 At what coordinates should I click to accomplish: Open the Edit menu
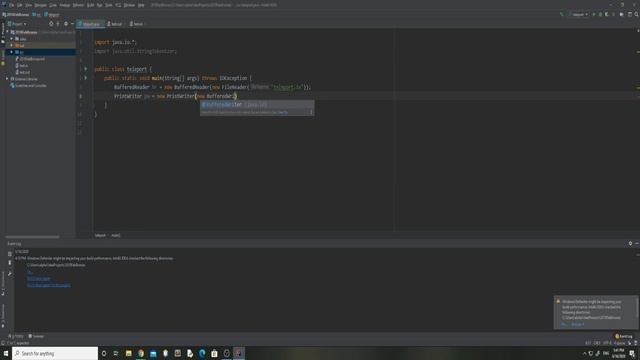[20, 5]
